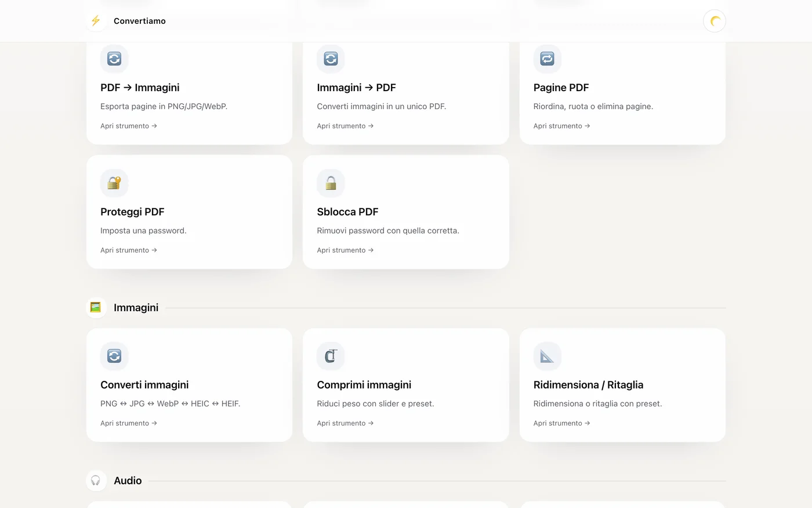Open tool link under Ridimensiona / Ritaglia
The width and height of the screenshot is (812, 508).
(x=561, y=423)
